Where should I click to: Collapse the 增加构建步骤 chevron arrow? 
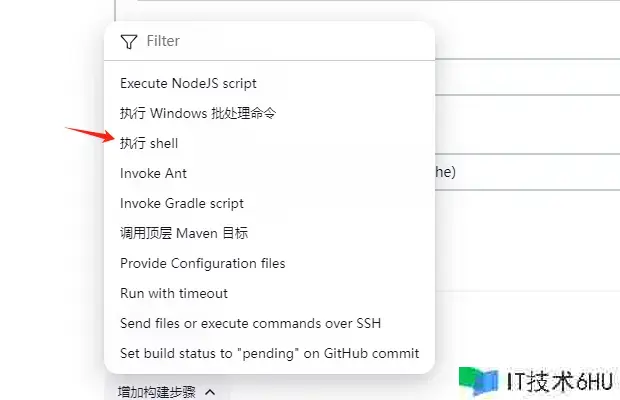pos(210,392)
